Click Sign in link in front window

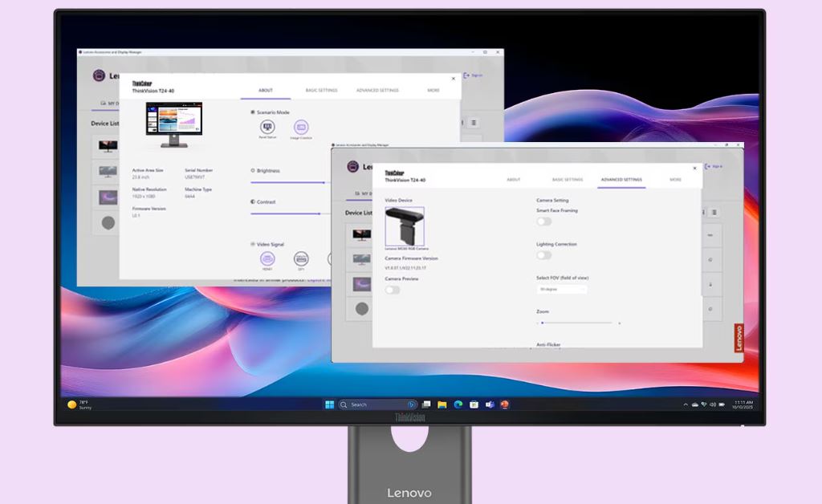click(713, 166)
